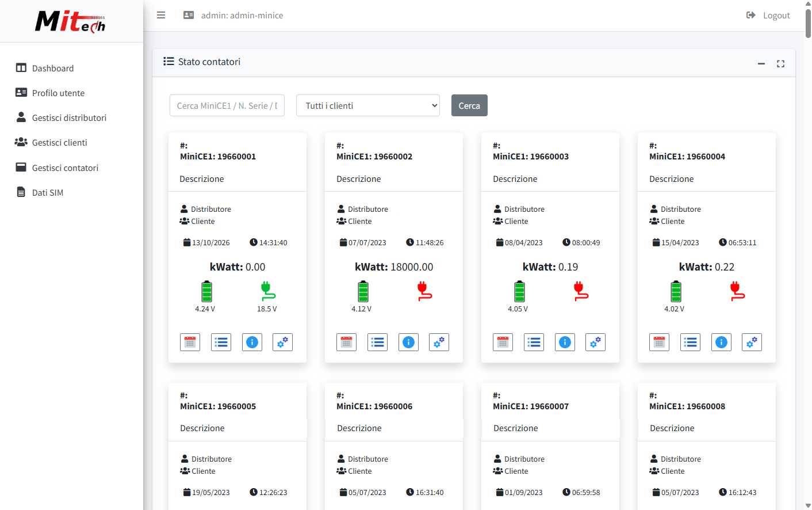The width and height of the screenshot is (812, 510).
Task: Open list icon for MiniCE1 19660003
Action: [x=534, y=342]
